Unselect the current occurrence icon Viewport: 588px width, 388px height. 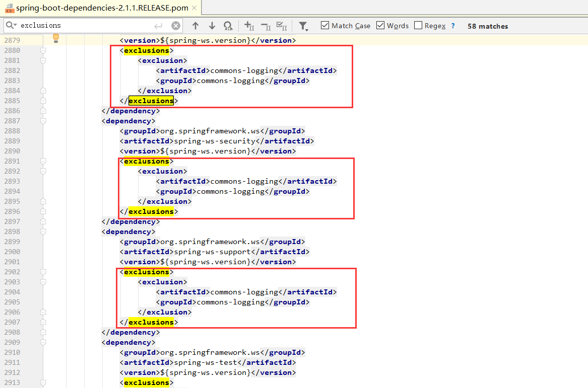pos(266,26)
